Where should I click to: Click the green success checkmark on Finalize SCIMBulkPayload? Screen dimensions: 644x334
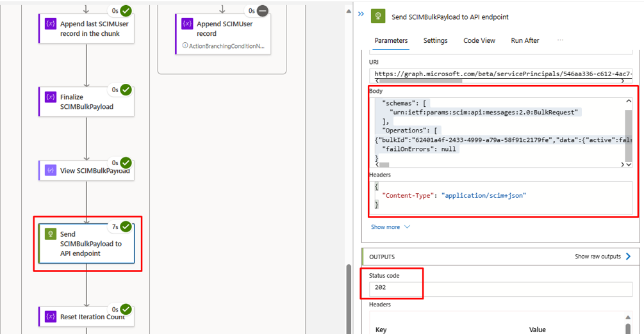(x=126, y=90)
